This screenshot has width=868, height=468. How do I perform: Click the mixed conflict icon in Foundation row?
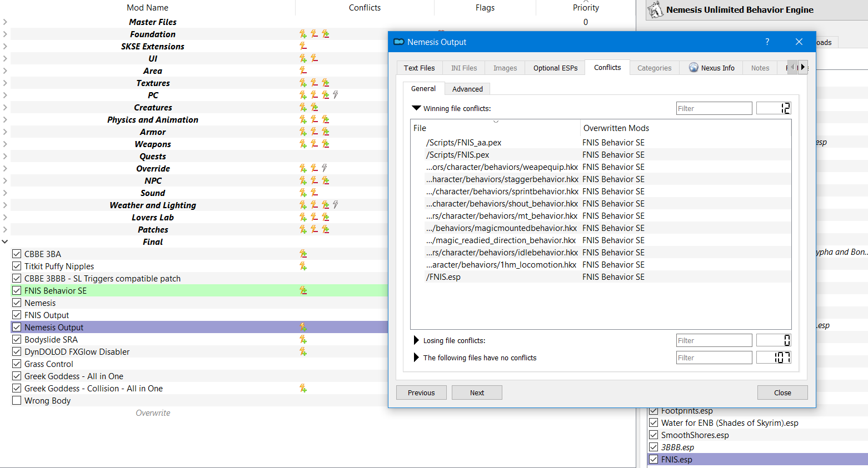tap(325, 34)
